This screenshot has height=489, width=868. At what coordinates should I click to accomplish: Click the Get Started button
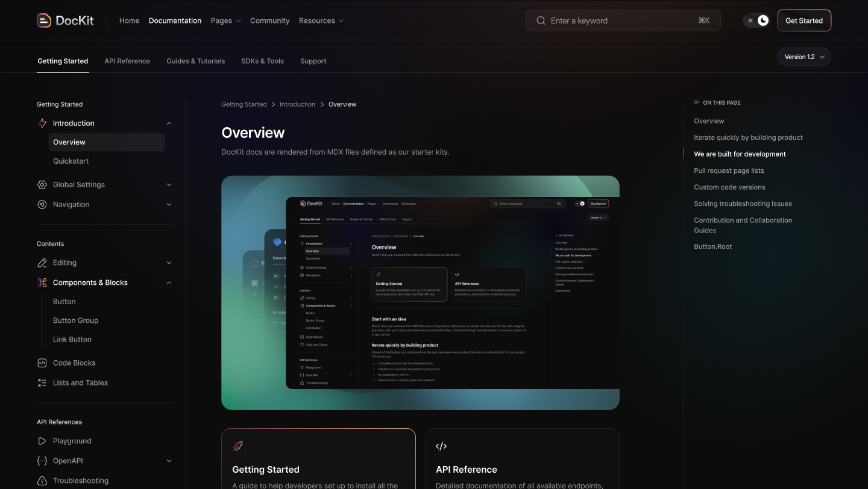[804, 20]
